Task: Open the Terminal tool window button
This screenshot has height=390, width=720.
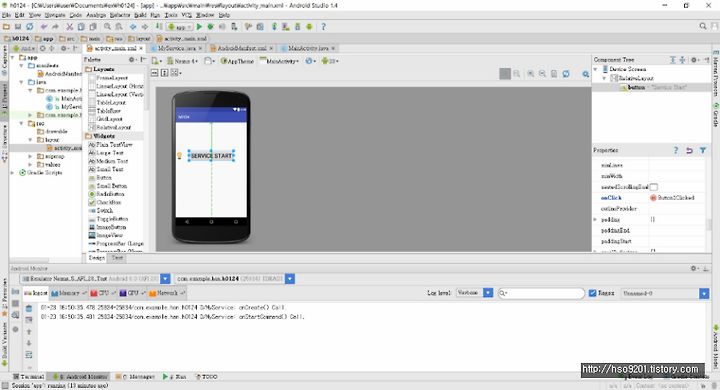Action: pyautogui.click(x=28, y=377)
